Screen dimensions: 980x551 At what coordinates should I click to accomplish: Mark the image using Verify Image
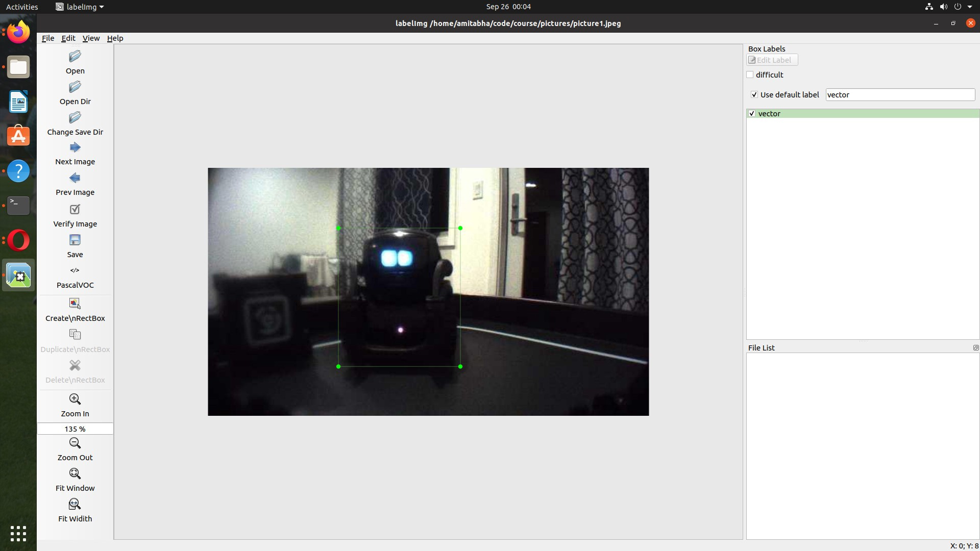75,209
